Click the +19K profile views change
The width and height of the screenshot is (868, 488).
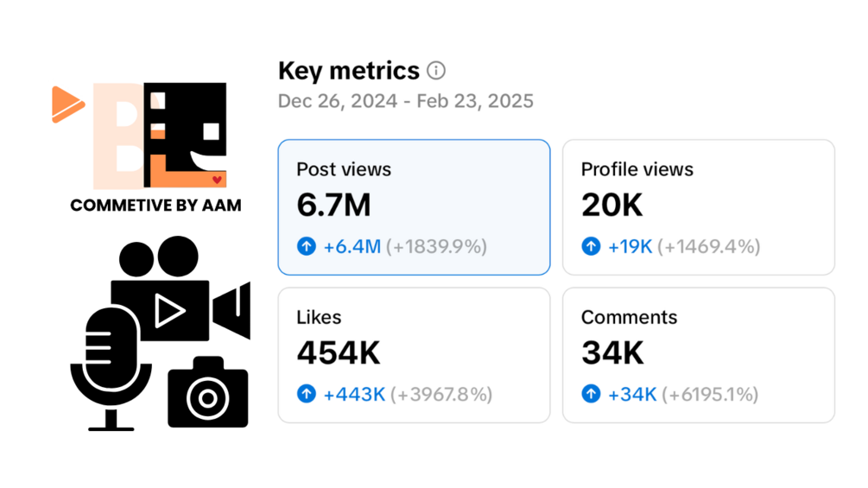[x=630, y=247]
